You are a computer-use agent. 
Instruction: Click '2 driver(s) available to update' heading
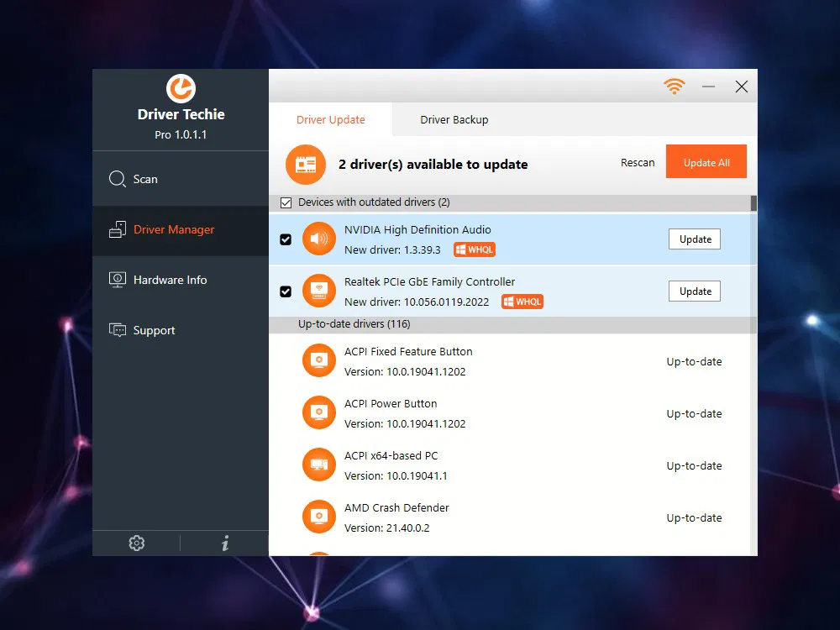pos(433,165)
